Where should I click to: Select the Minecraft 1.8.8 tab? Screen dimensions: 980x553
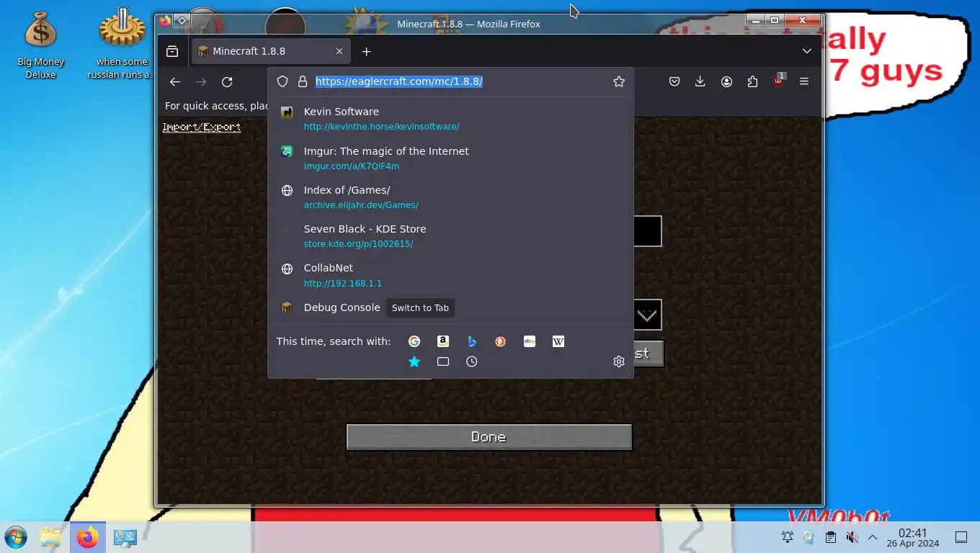point(271,51)
